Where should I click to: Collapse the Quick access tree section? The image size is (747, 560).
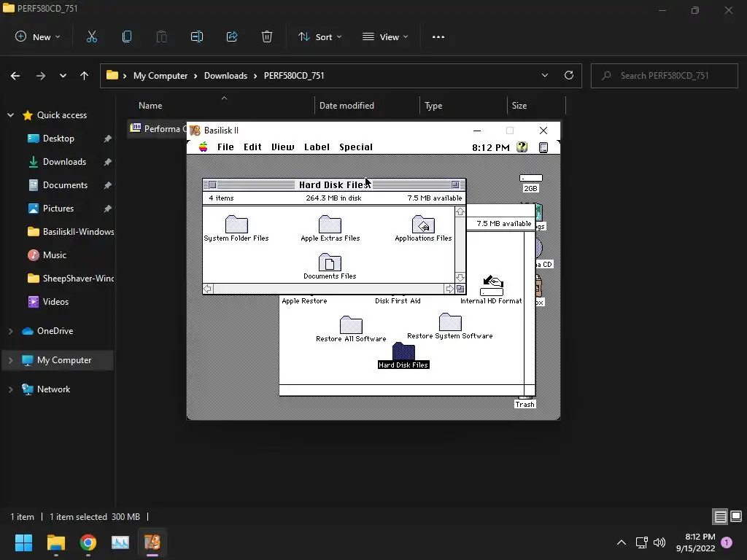(x=10, y=114)
